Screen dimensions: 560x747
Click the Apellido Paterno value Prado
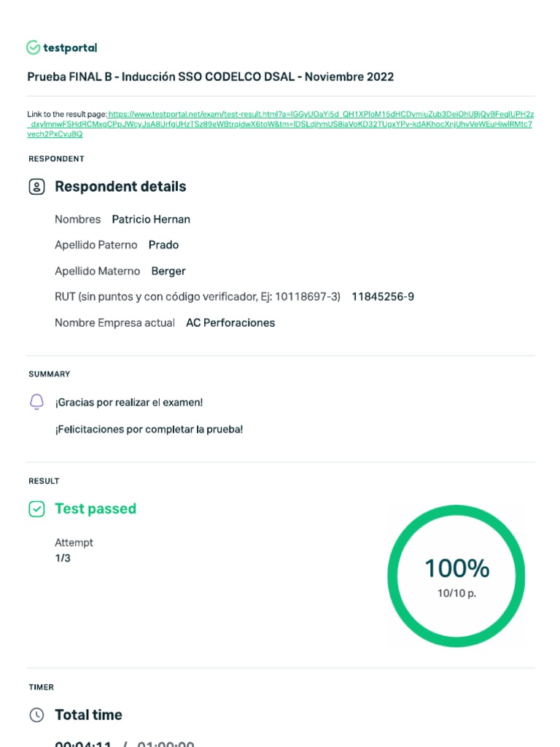click(x=163, y=245)
